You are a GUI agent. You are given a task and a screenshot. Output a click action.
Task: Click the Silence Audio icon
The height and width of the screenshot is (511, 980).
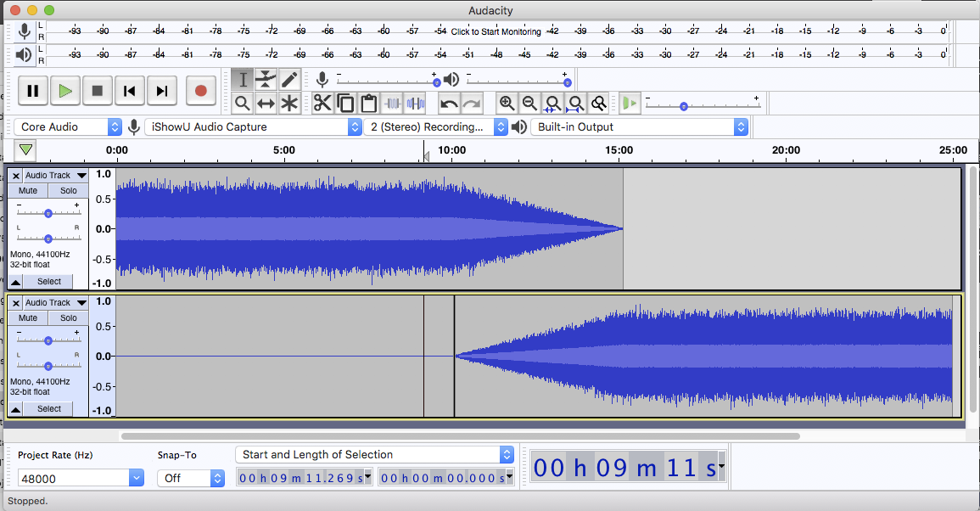(x=415, y=104)
